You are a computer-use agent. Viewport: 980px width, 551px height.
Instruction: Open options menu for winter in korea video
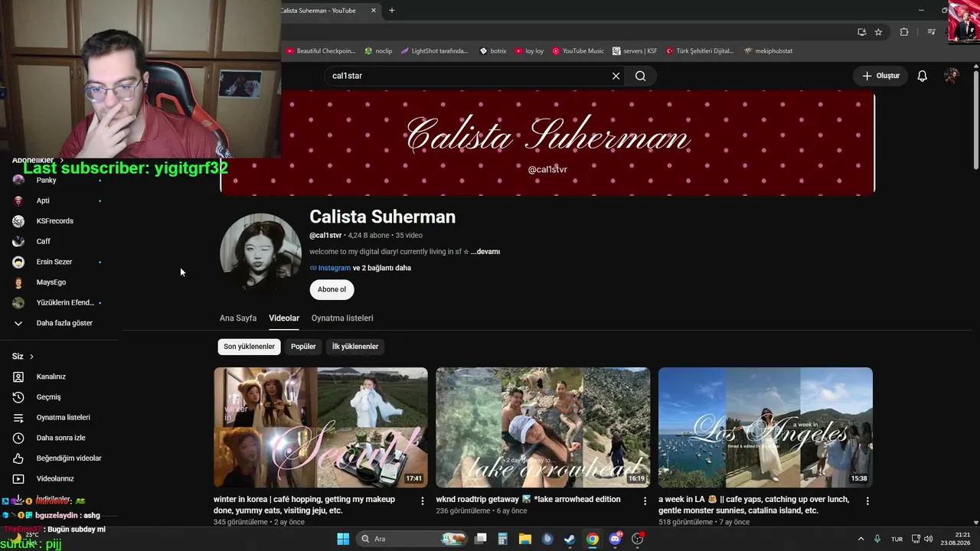pyautogui.click(x=423, y=501)
